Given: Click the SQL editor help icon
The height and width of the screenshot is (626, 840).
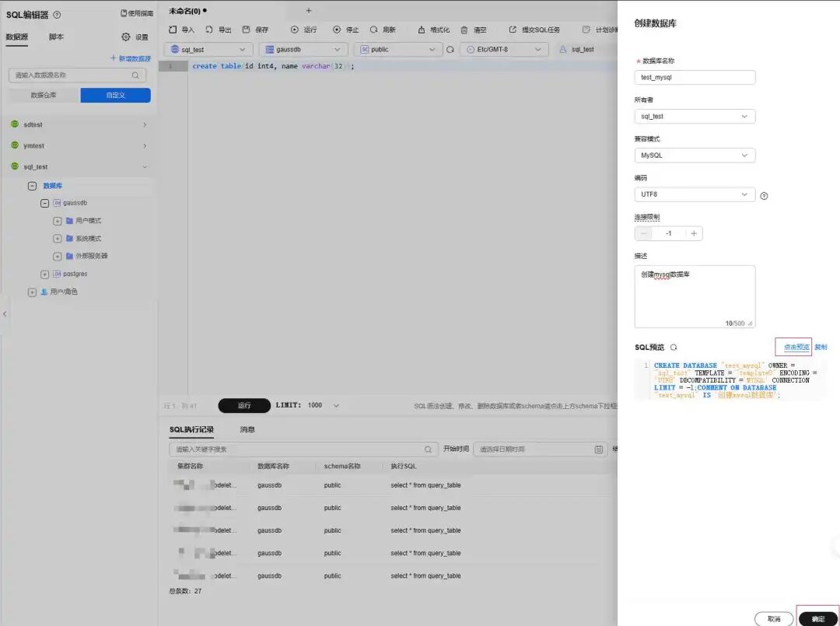Looking at the screenshot, I should coord(57,15).
